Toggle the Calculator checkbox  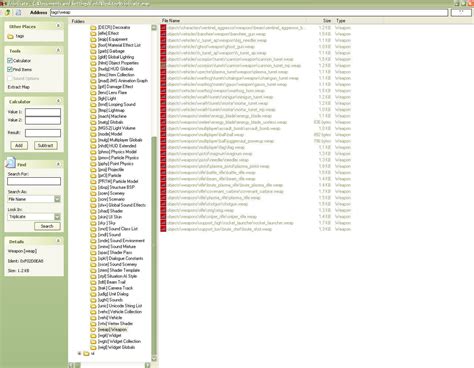[10, 60]
